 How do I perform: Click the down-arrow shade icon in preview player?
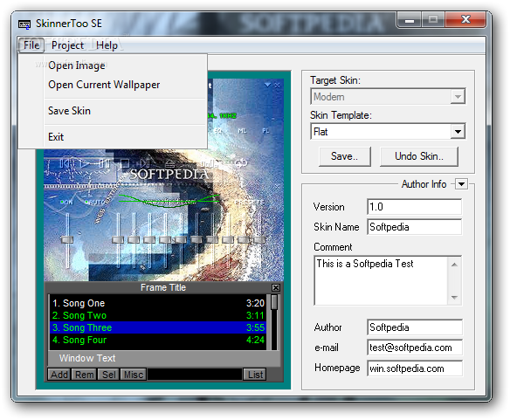coord(267,86)
